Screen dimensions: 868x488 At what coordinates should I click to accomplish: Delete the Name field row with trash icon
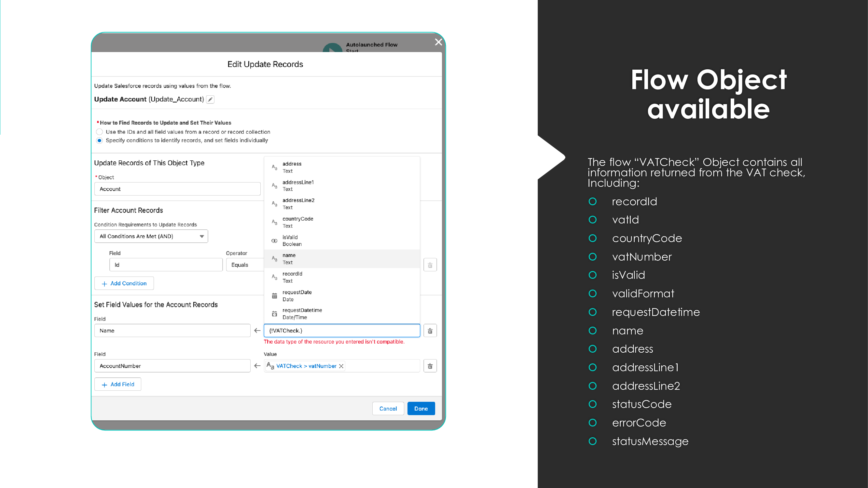(430, 331)
